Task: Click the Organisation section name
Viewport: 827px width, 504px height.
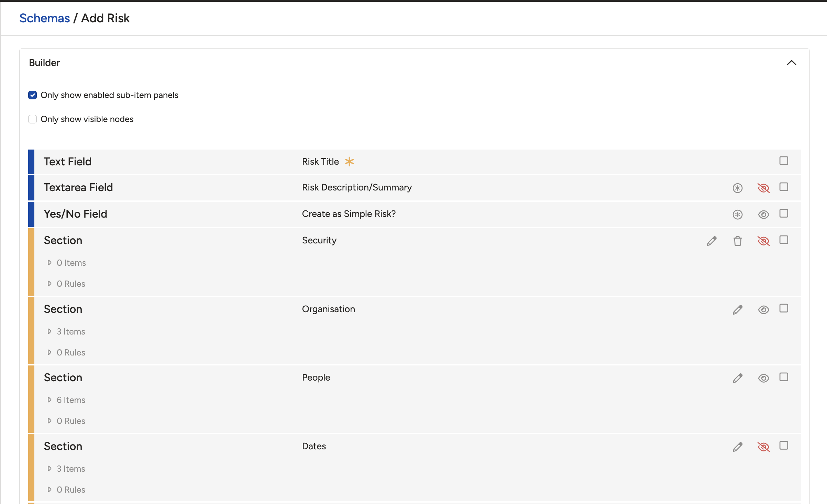Action: (x=329, y=309)
